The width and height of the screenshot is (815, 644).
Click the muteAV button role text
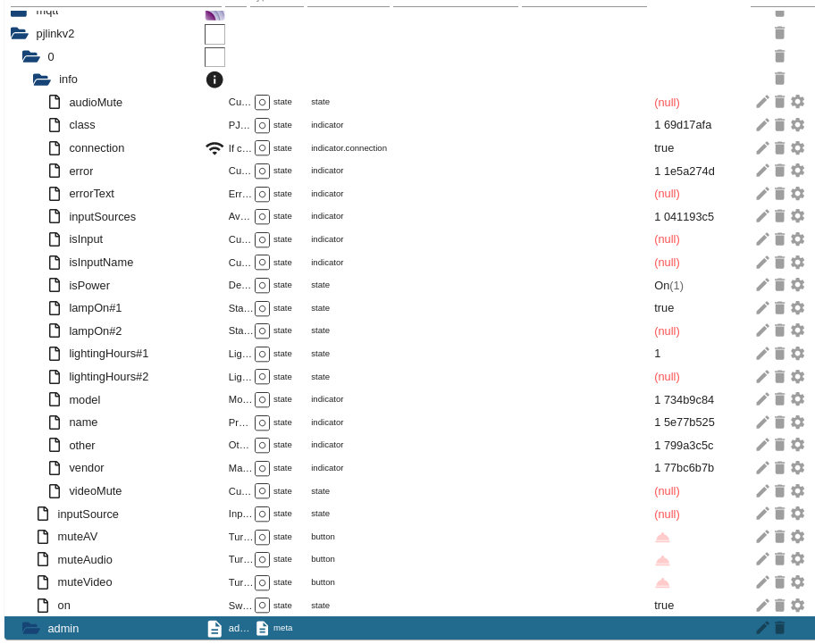point(323,537)
